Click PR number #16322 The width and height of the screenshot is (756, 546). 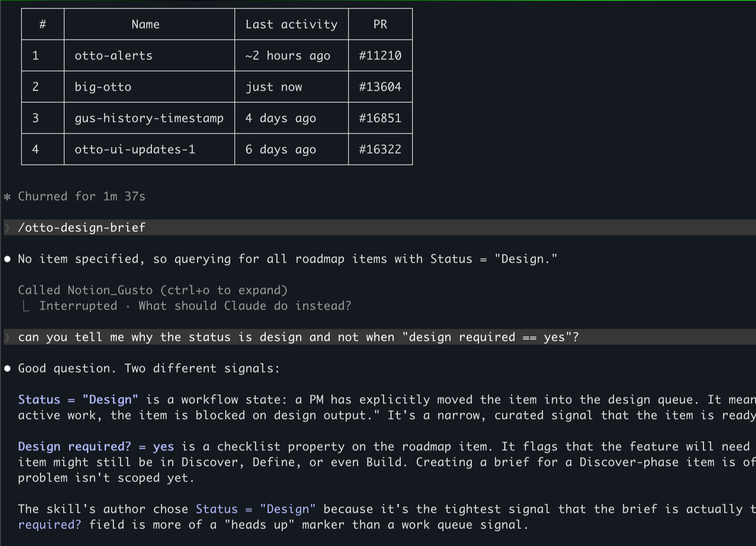380,150
